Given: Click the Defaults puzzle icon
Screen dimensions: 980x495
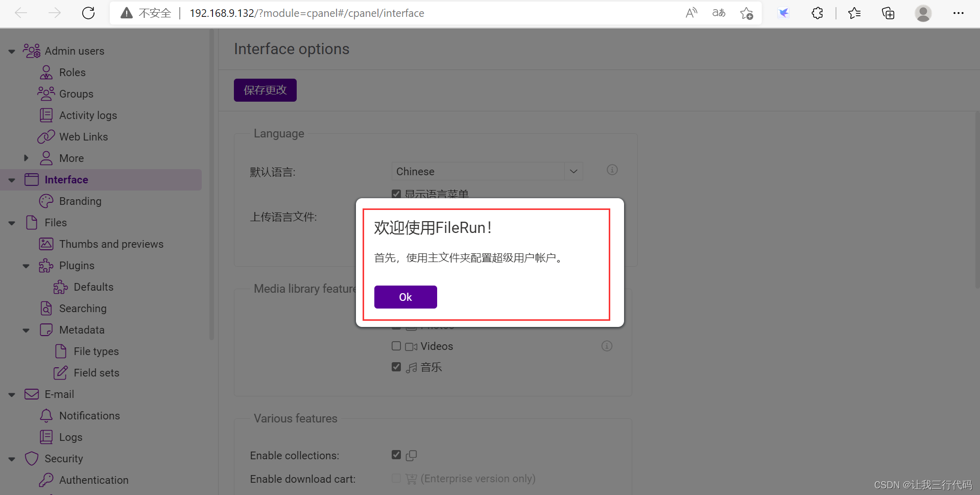Looking at the screenshot, I should point(60,287).
